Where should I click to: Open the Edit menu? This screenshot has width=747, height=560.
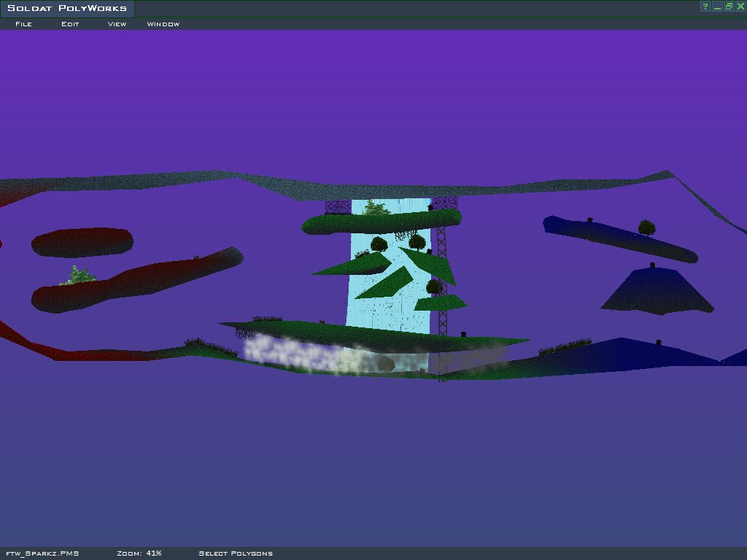[70, 24]
